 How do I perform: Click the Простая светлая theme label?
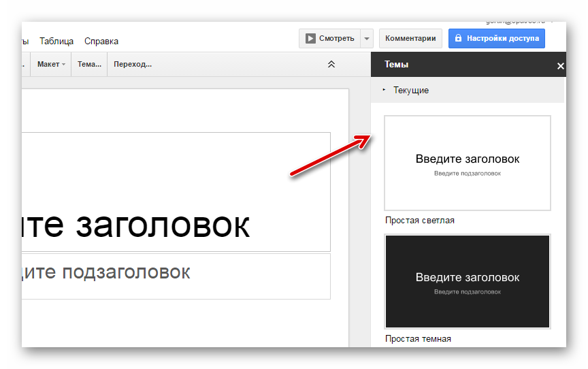(419, 221)
